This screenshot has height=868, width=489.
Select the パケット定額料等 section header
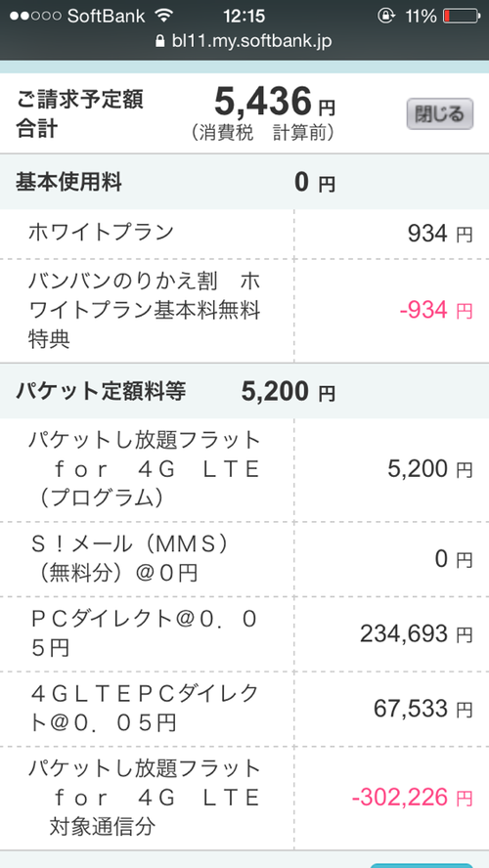[x=244, y=392]
